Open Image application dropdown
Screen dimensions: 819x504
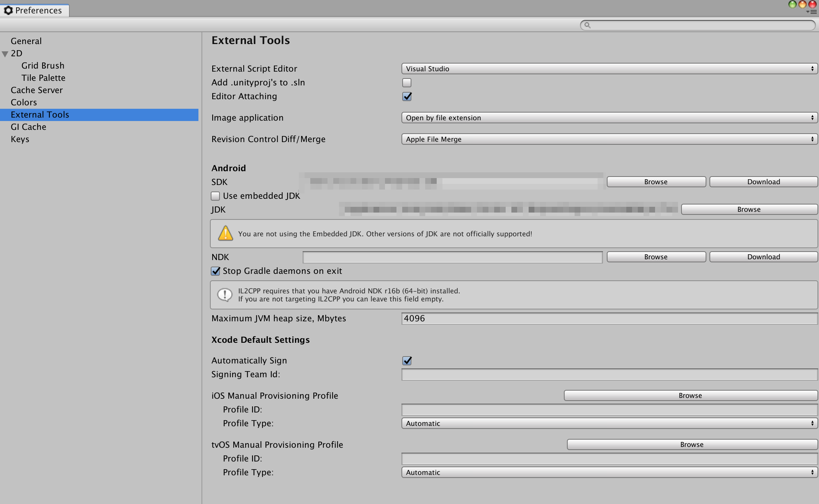pyautogui.click(x=609, y=118)
